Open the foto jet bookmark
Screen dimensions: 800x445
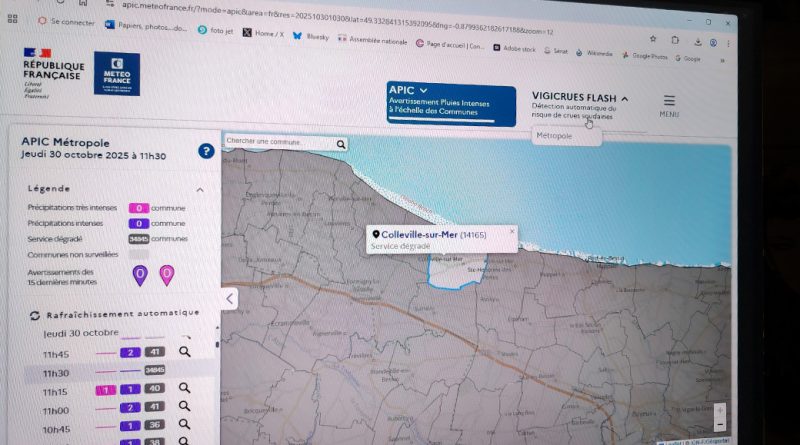pyautogui.click(x=215, y=31)
